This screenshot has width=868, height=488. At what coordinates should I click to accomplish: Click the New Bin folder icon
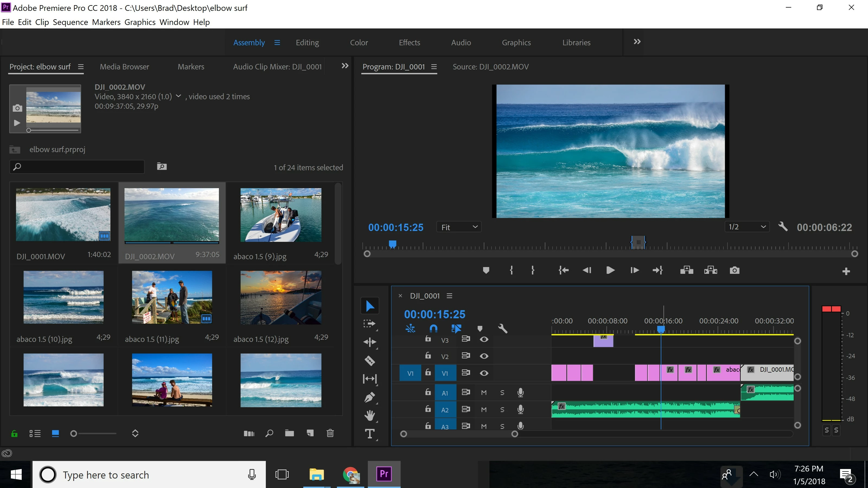tap(289, 433)
